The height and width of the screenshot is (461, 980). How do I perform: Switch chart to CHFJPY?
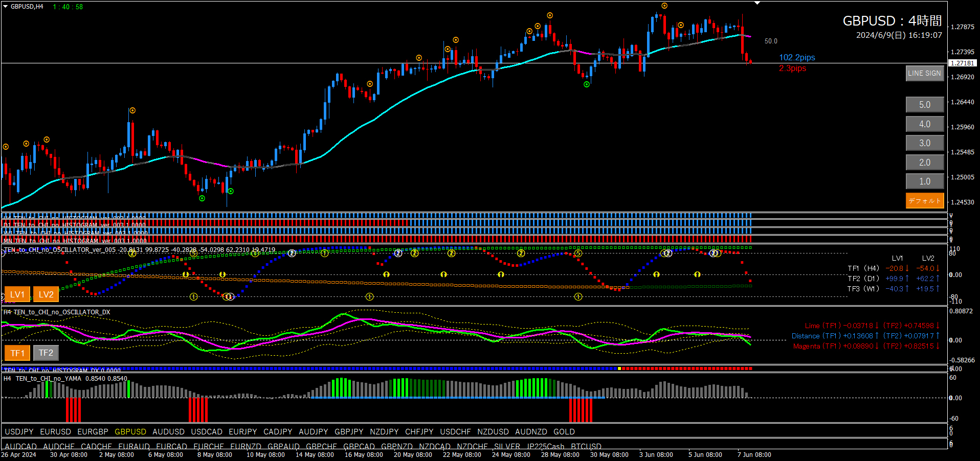click(419, 432)
